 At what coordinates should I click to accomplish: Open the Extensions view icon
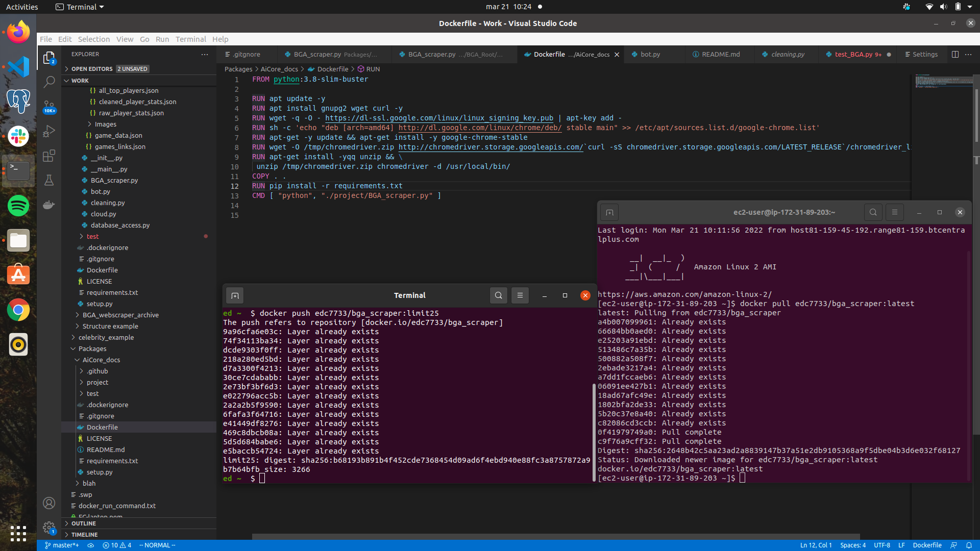coord(49,156)
